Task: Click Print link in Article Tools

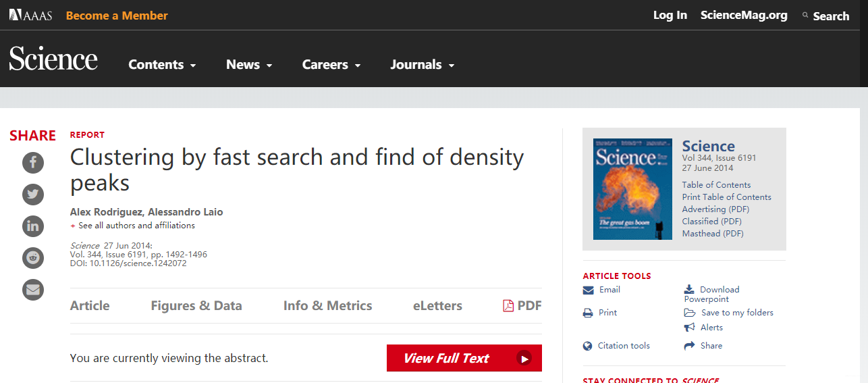Action: 607,313
